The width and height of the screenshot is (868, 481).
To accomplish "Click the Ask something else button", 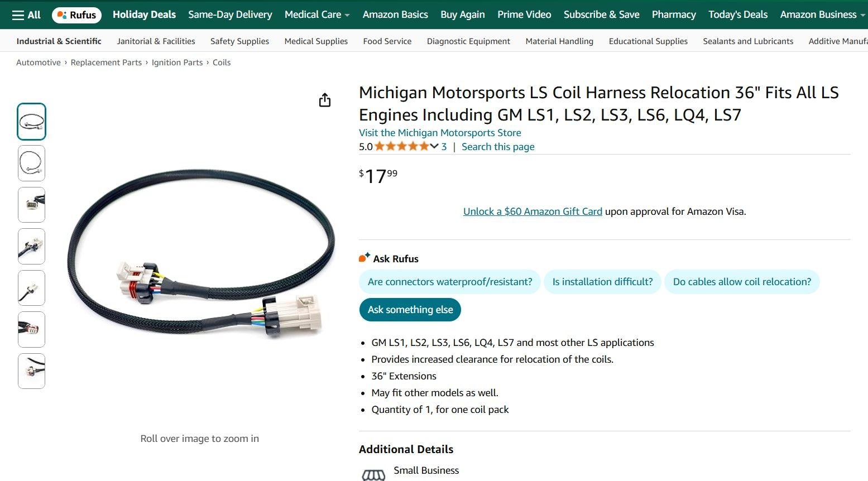I will click(410, 310).
